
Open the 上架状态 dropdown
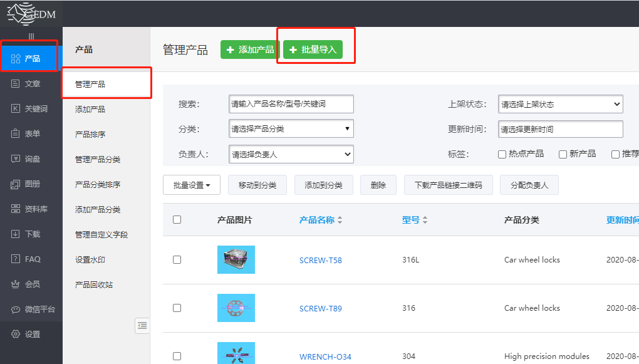pos(560,104)
